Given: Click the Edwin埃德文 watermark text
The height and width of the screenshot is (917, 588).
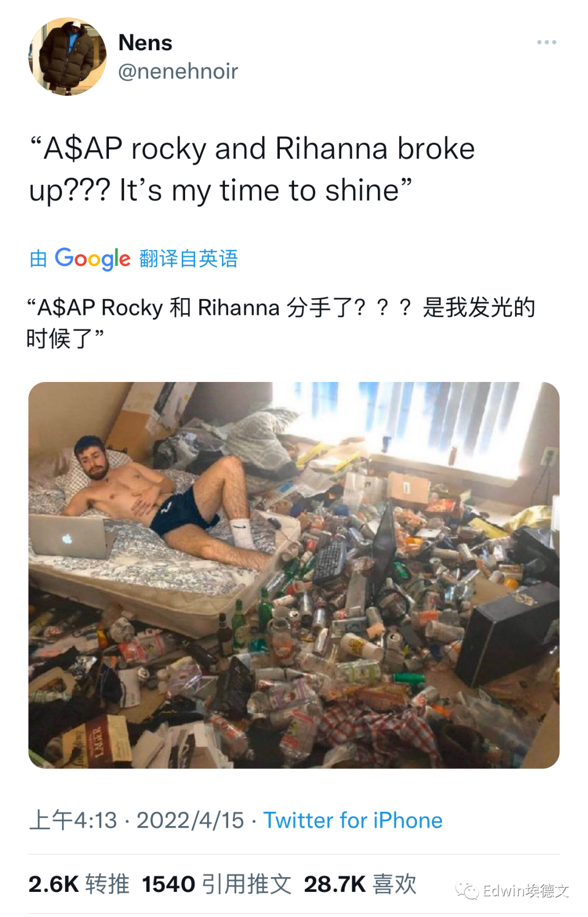Looking at the screenshot, I should pos(526,890).
